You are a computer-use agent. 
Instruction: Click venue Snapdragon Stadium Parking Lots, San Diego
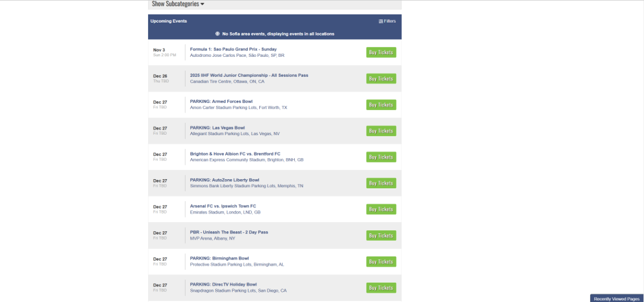click(238, 291)
